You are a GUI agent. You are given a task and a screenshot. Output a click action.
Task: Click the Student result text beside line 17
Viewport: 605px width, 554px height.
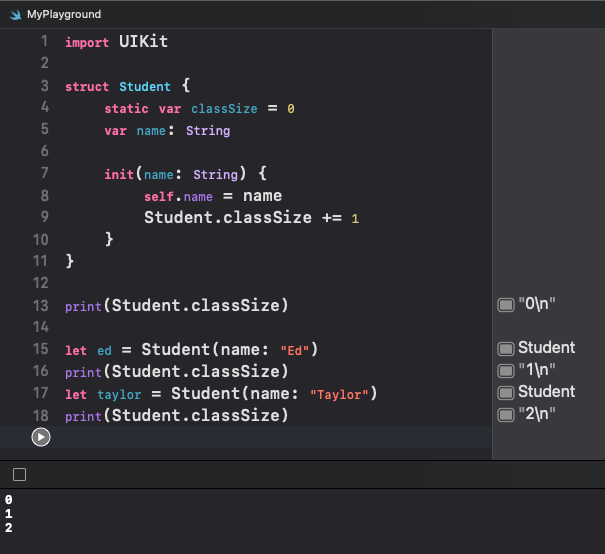546,392
